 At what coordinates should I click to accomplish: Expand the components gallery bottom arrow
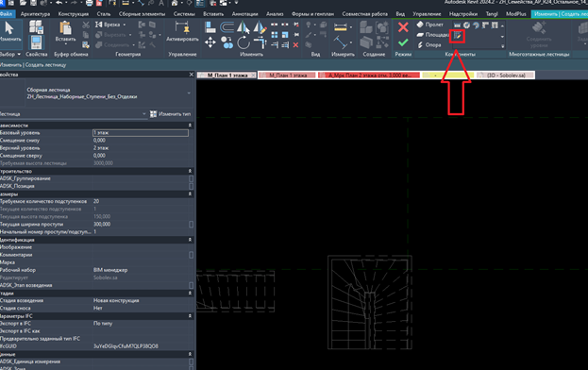tap(502, 46)
